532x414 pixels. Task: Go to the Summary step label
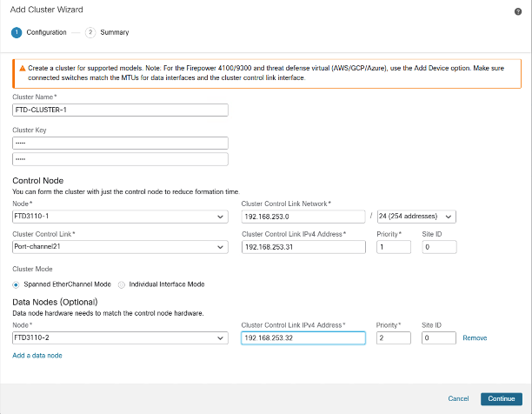coord(114,32)
